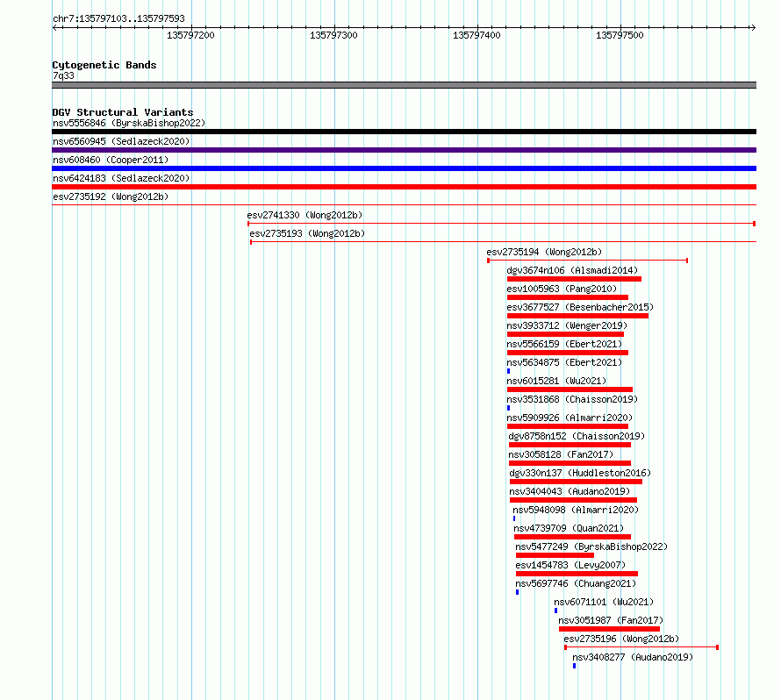Select the red esv3677527 variant bar

click(x=577, y=316)
